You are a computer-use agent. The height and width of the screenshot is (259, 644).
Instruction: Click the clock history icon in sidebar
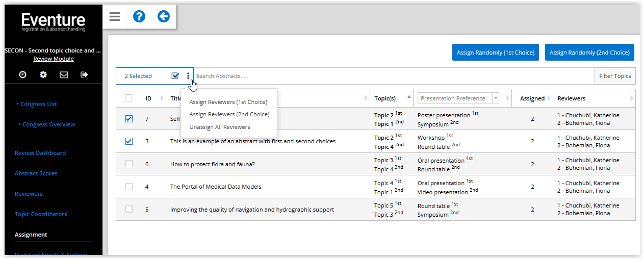coord(23,75)
